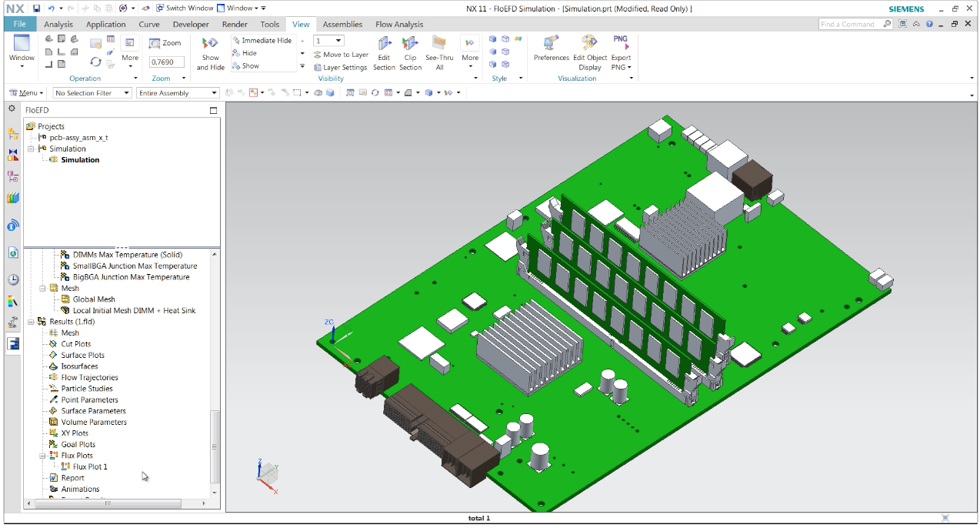
Task: Select Flux Plot 1
Action: coord(90,467)
